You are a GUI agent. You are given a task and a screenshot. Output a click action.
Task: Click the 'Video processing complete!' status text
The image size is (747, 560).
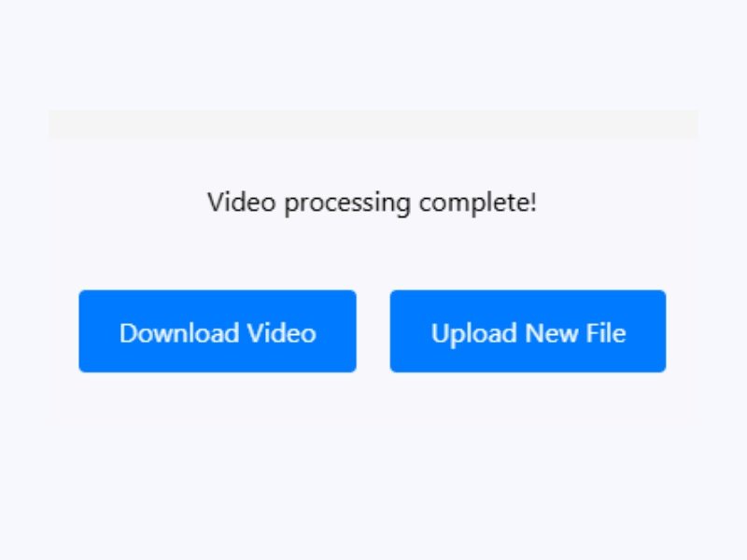tap(372, 203)
